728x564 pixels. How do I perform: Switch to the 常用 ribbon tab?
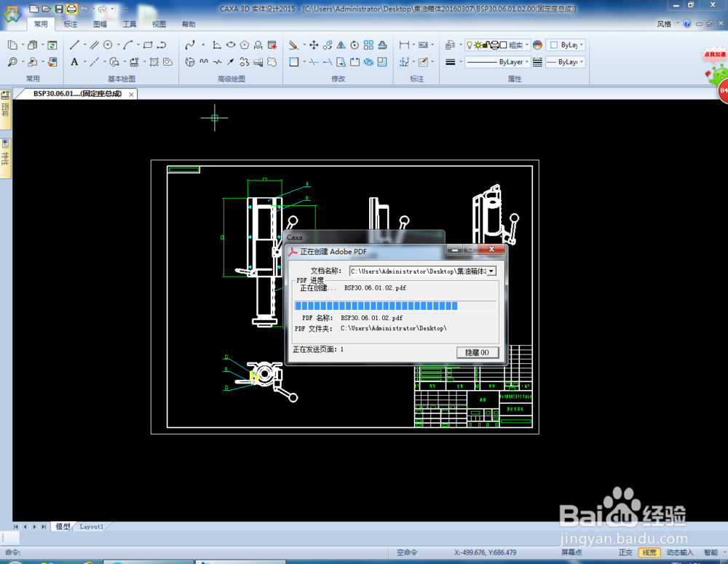coord(41,24)
